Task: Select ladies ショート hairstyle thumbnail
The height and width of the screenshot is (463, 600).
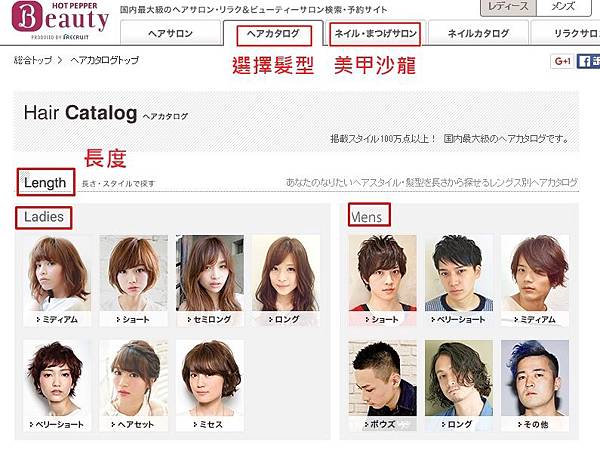Action: [x=134, y=280]
